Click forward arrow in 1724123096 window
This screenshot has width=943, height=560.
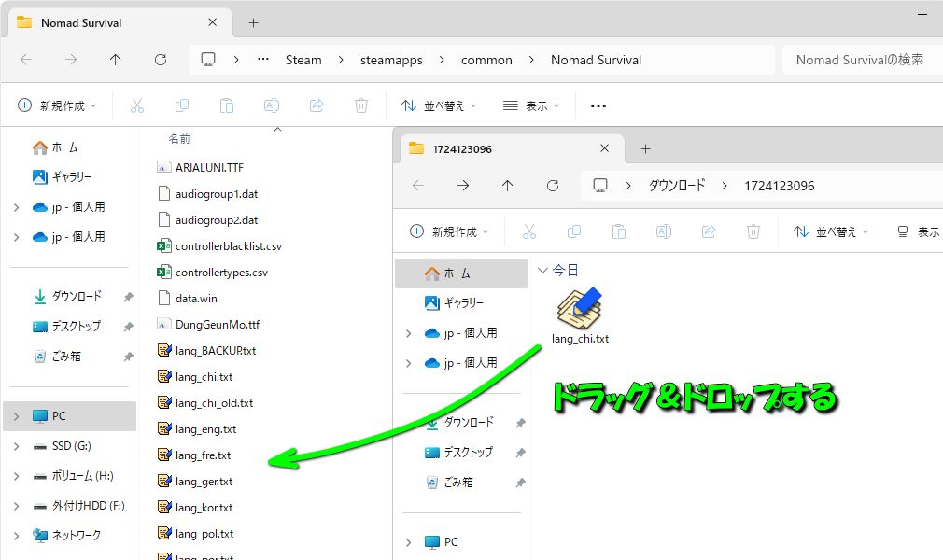463,186
